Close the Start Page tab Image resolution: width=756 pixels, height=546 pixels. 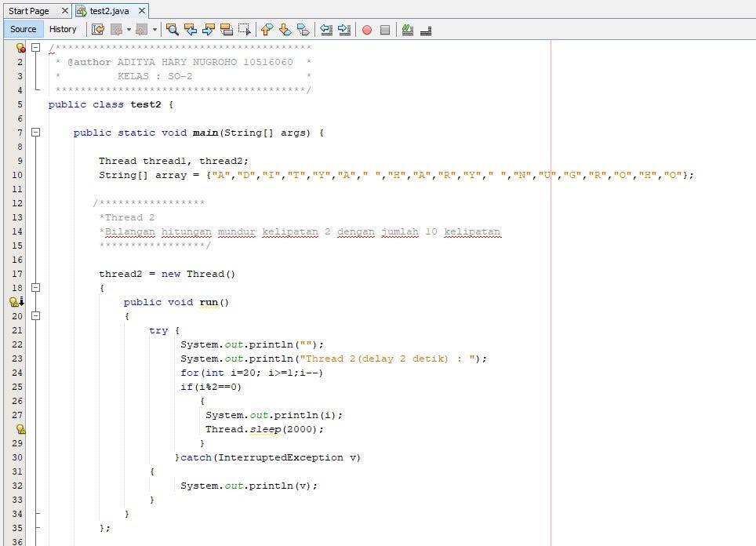coord(64,11)
